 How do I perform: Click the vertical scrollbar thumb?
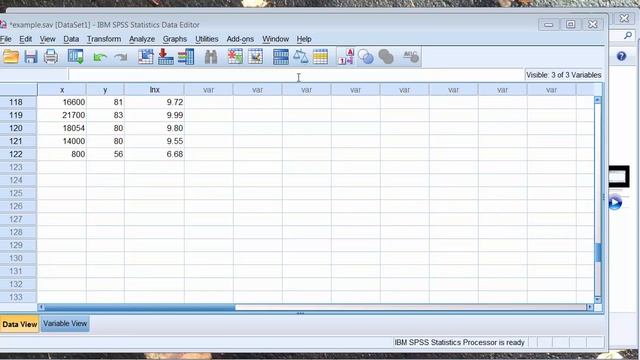point(598,252)
